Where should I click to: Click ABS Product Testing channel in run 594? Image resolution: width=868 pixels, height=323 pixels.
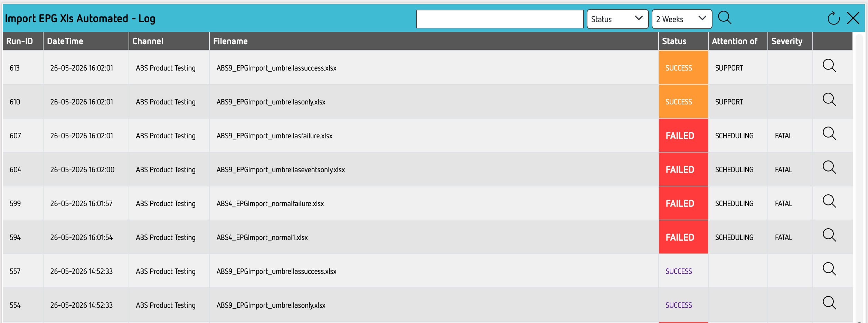point(166,238)
